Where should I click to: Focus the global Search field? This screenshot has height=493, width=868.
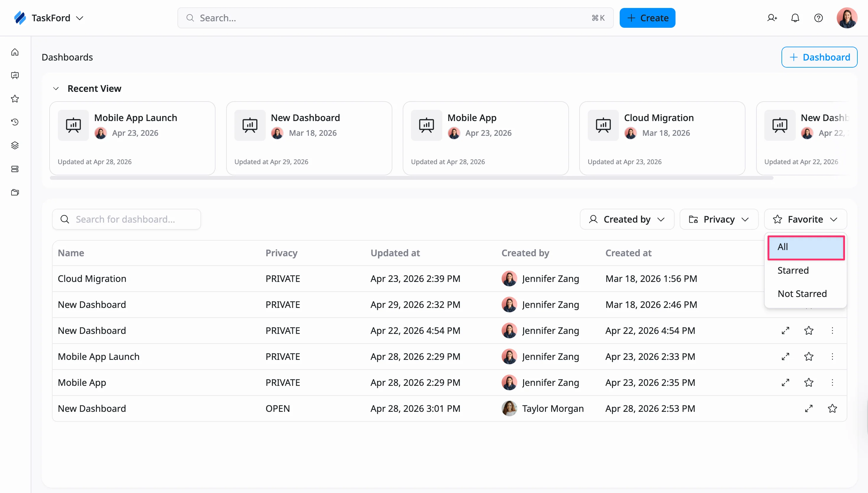[x=395, y=18]
